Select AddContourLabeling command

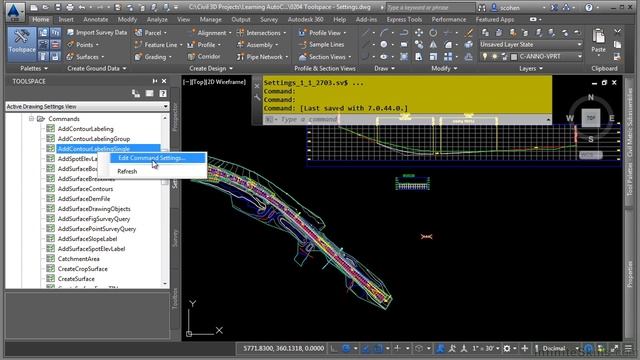[85, 129]
